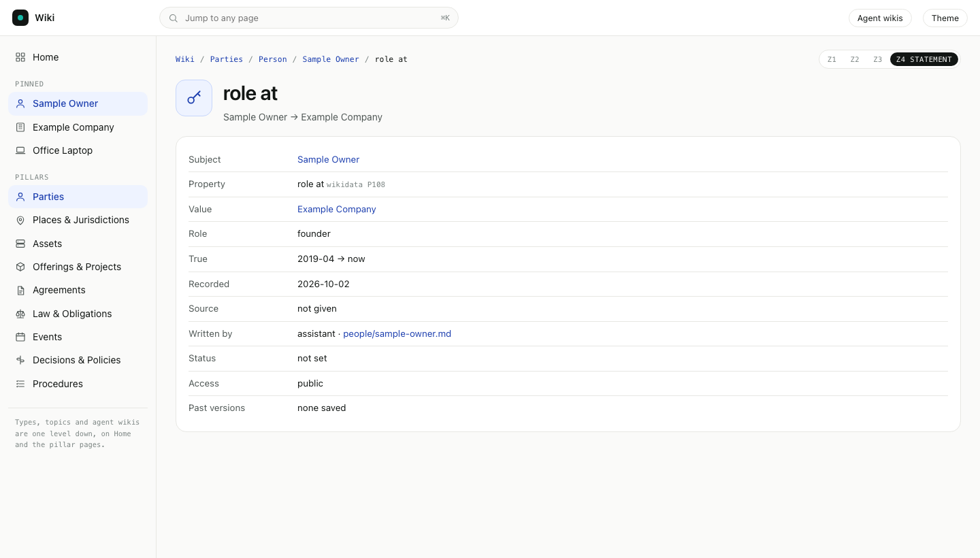Click the Source value not given

click(x=317, y=308)
